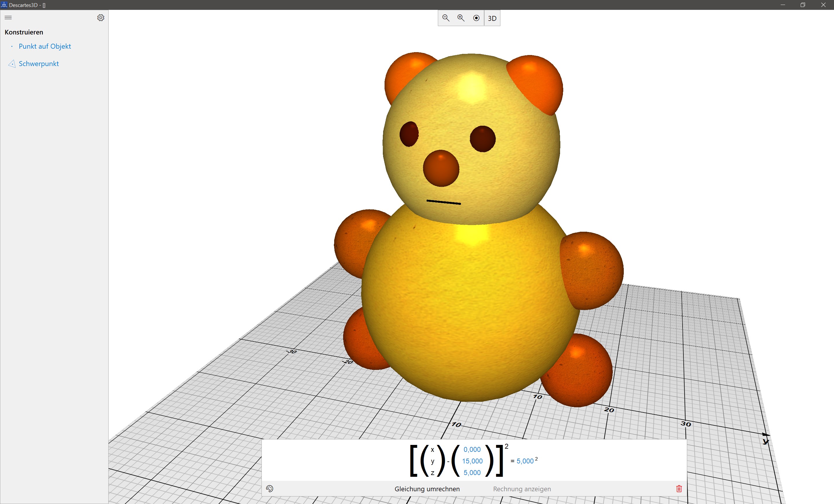
Task: Delete the sphere using the red trash icon
Action: [679, 488]
